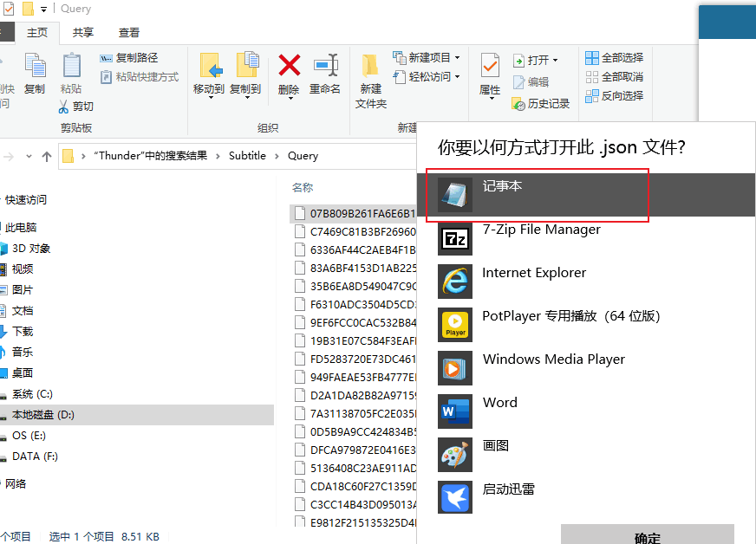This screenshot has width=756, height=544.
Task: Click History (历史记录) ribbon item
Action: [541, 104]
